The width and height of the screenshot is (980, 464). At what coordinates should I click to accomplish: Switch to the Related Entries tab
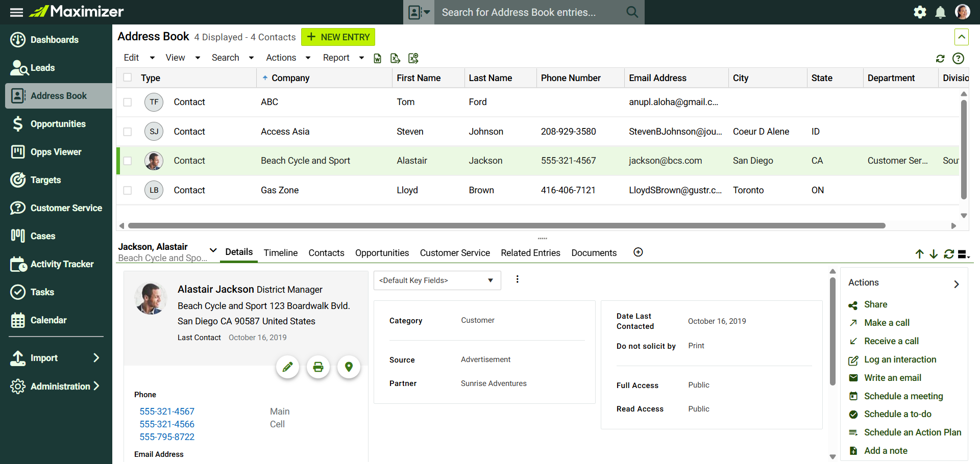[530, 252]
